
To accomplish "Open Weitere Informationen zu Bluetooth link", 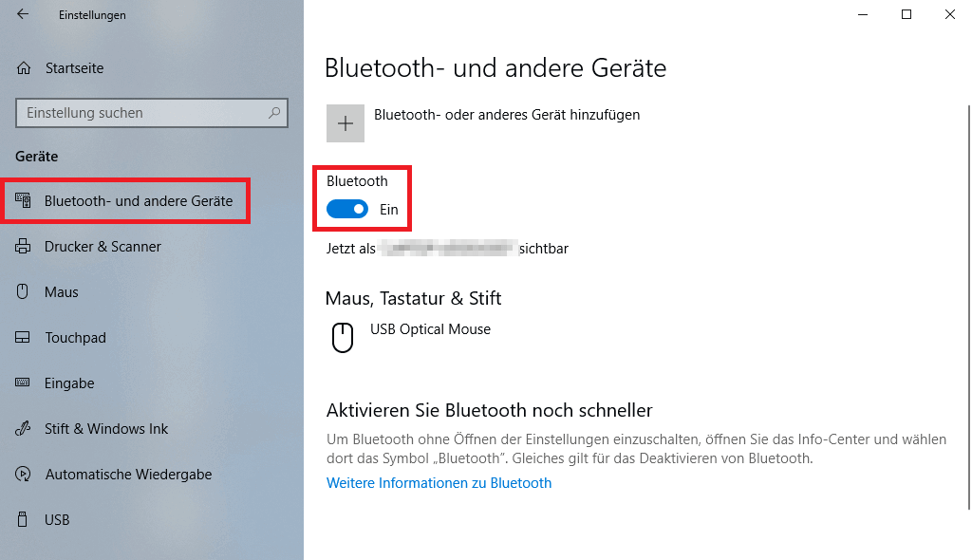I will 439,482.
